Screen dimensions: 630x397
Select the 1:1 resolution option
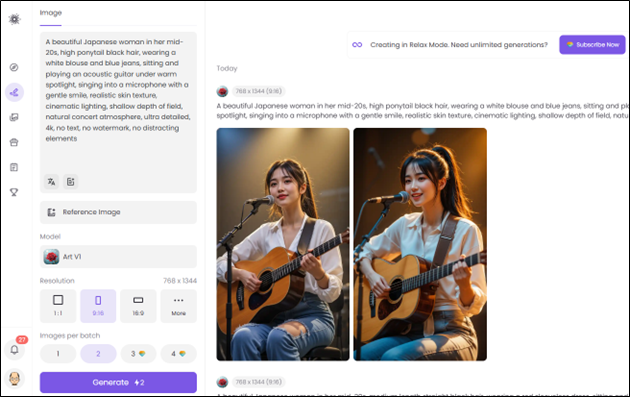pyautogui.click(x=58, y=306)
